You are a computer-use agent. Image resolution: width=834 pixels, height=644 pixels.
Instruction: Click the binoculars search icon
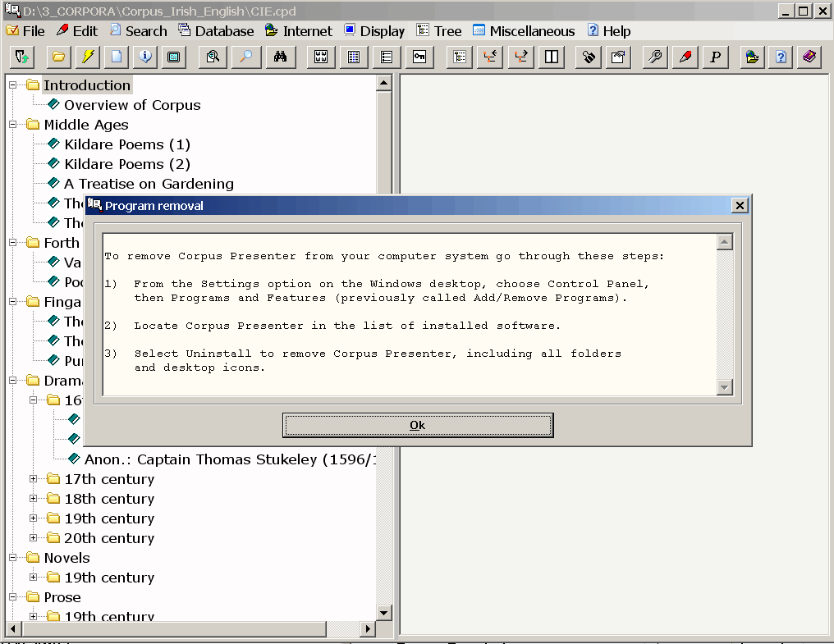coord(279,57)
